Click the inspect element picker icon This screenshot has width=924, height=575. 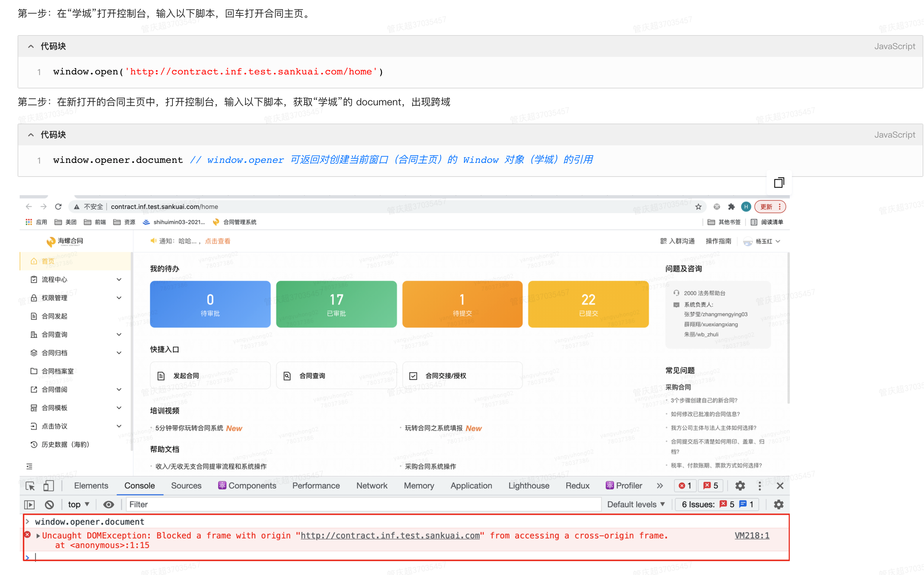click(30, 485)
